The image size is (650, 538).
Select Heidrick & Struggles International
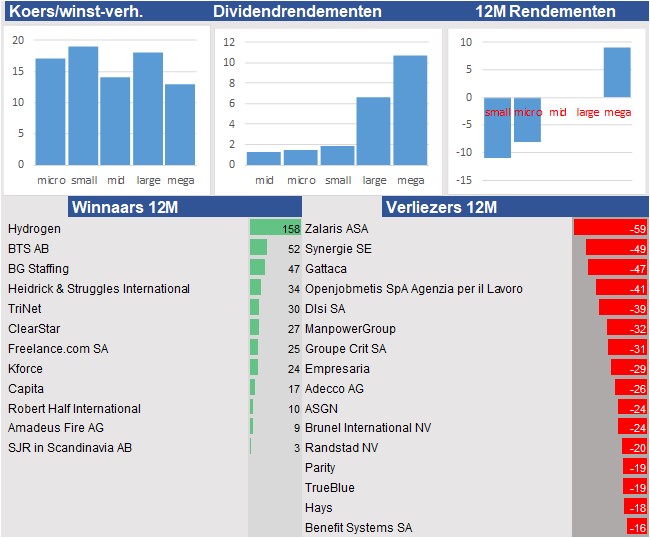pos(99,288)
